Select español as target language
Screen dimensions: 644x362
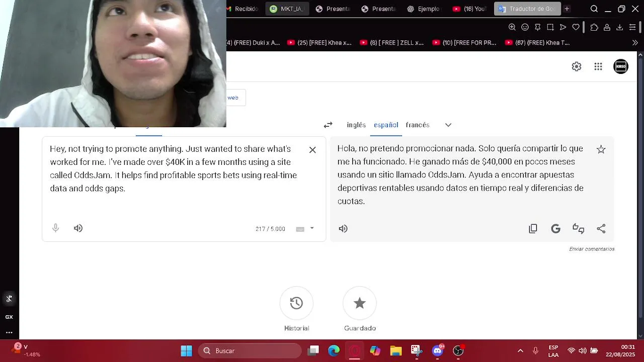(x=386, y=125)
